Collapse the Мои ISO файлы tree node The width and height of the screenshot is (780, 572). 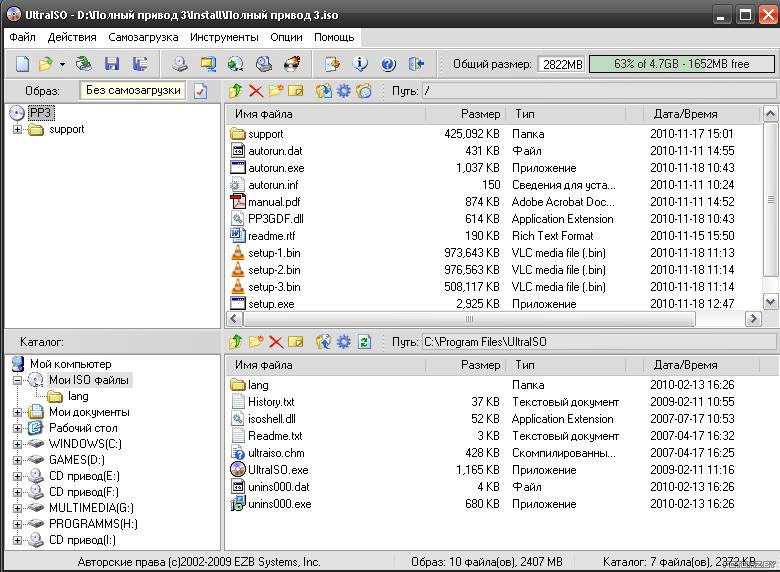point(17,380)
